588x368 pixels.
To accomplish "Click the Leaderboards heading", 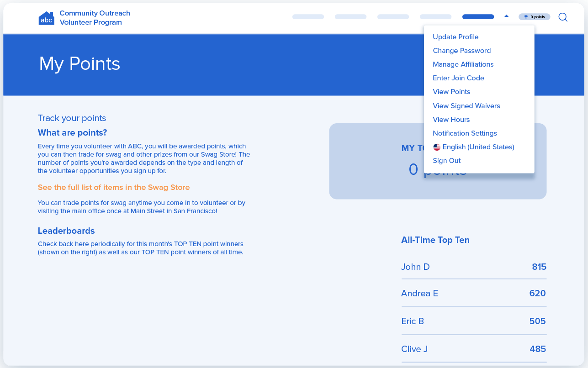I will coord(66,231).
